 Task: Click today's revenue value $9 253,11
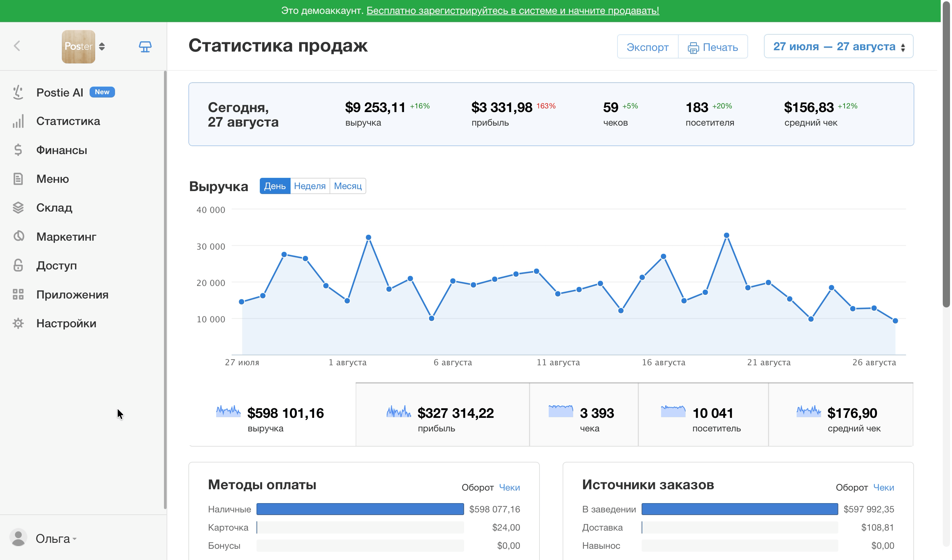[x=375, y=108]
